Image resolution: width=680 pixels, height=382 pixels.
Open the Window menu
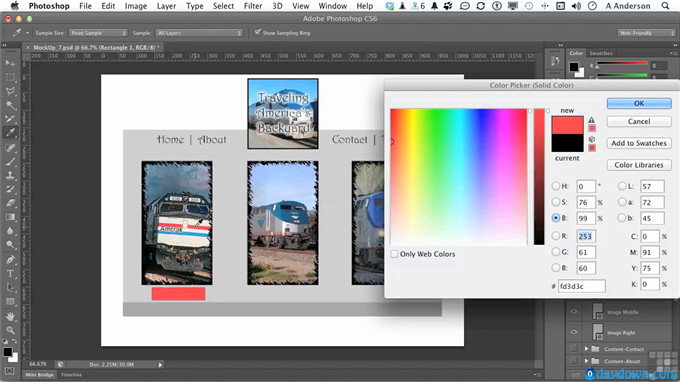point(333,6)
